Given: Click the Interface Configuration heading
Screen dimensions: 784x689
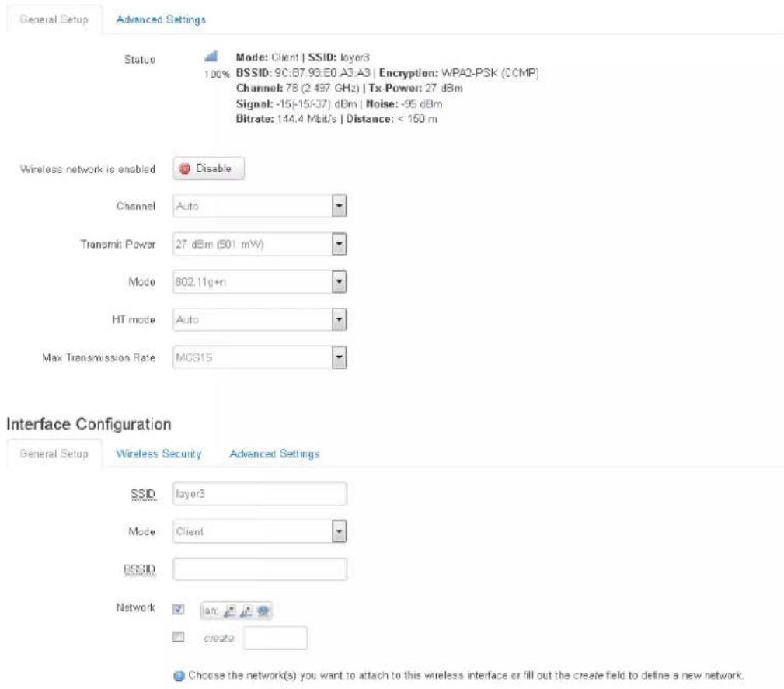Looking at the screenshot, I should click(x=89, y=424).
